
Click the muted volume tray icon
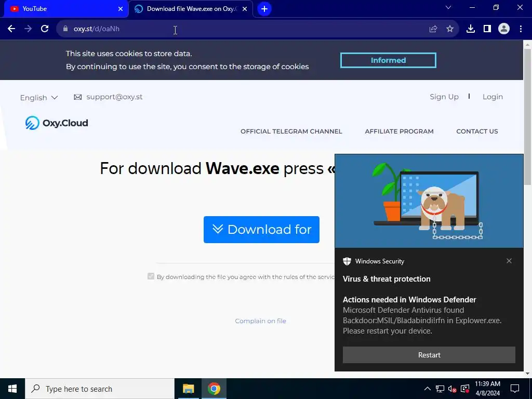[453, 389]
